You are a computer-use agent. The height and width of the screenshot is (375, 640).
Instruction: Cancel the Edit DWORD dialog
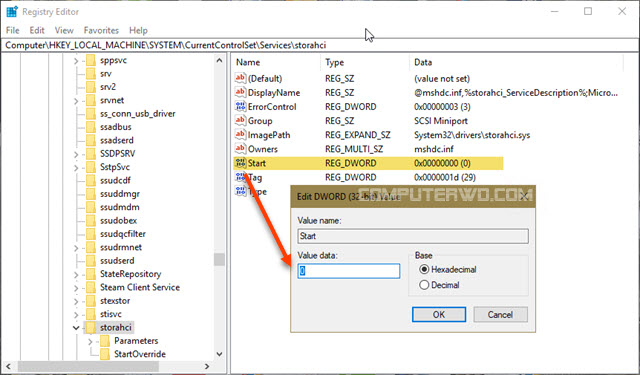point(500,315)
